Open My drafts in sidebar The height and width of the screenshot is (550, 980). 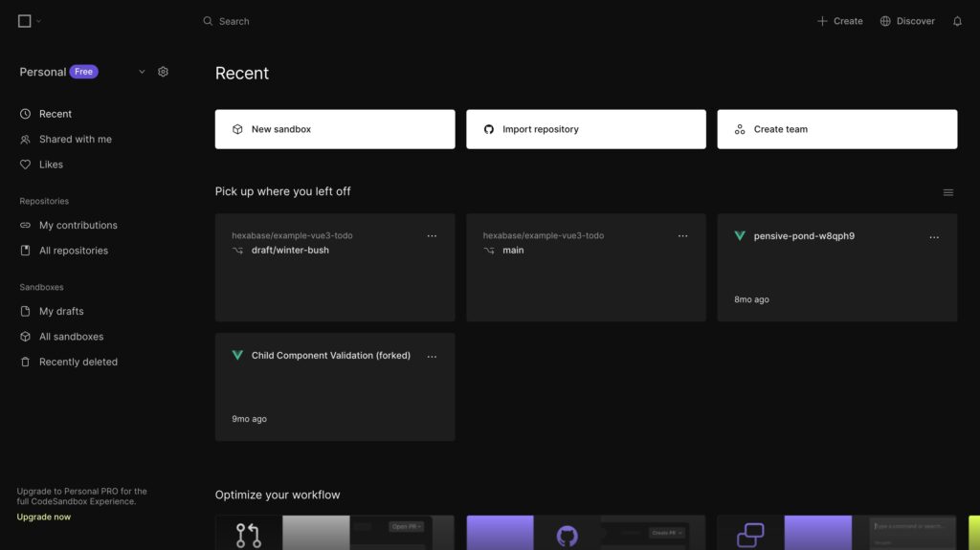[60, 312]
